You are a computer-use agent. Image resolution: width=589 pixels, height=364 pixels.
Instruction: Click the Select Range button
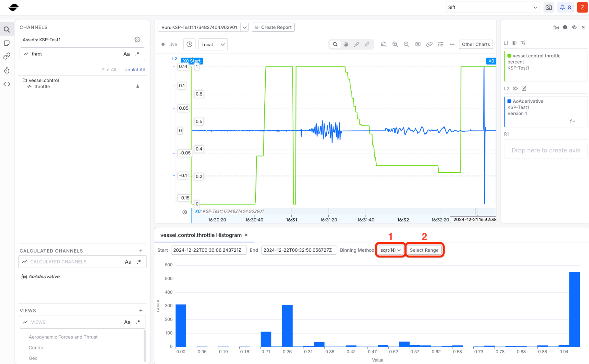(x=424, y=250)
